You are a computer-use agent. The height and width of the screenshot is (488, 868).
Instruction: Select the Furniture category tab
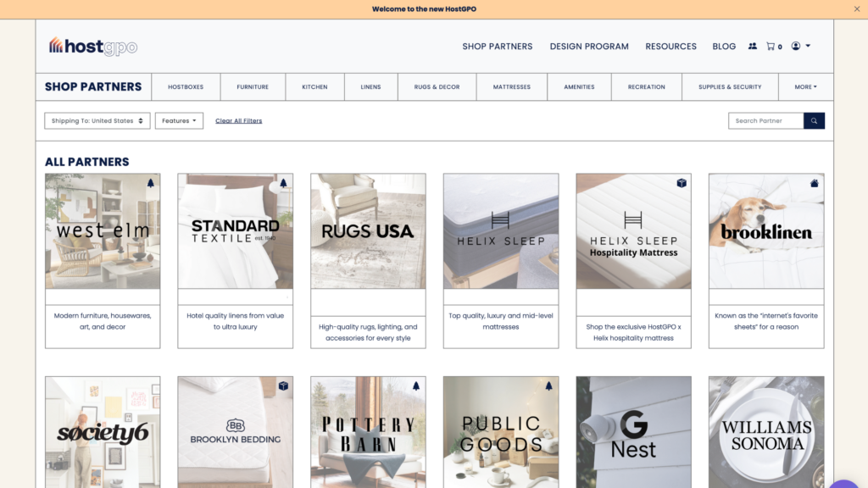(253, 87)
